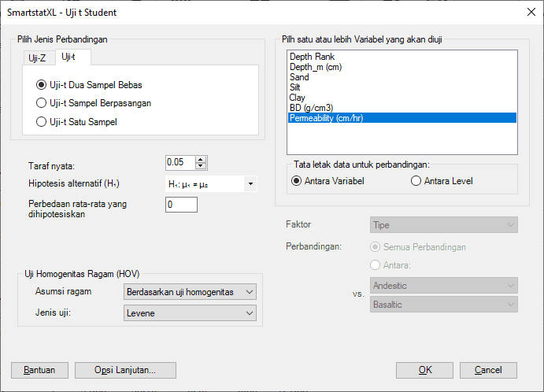Select Uji-t Dua Sampel Bebas option

(42, 85)
